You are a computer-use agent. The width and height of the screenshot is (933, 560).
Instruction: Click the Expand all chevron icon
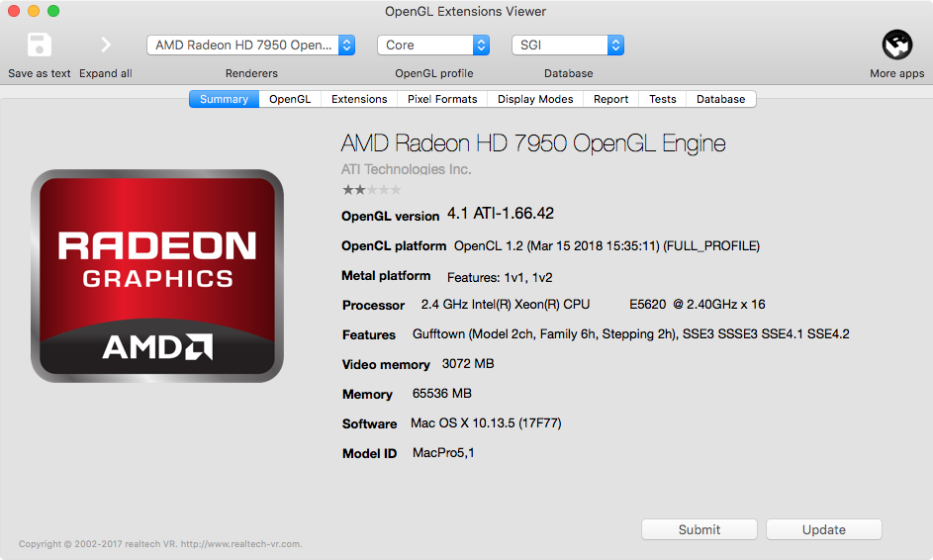pos(106,45)
